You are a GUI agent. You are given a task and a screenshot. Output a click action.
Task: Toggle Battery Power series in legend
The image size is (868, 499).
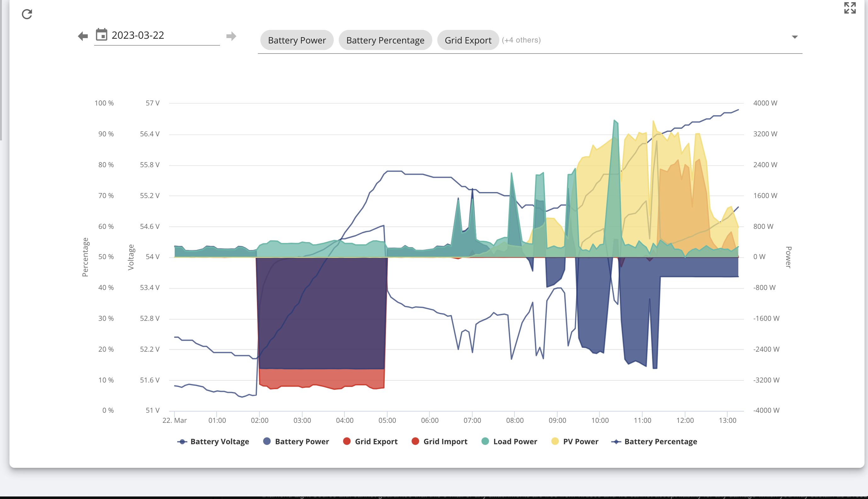tap(296, 441)
